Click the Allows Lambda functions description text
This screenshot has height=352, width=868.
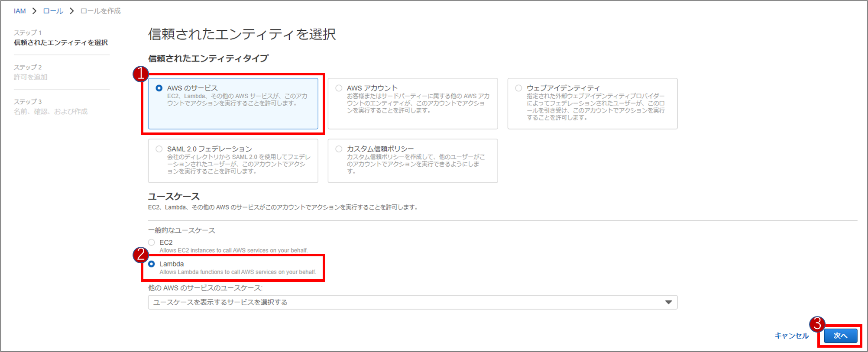click(x=238, y=272)
